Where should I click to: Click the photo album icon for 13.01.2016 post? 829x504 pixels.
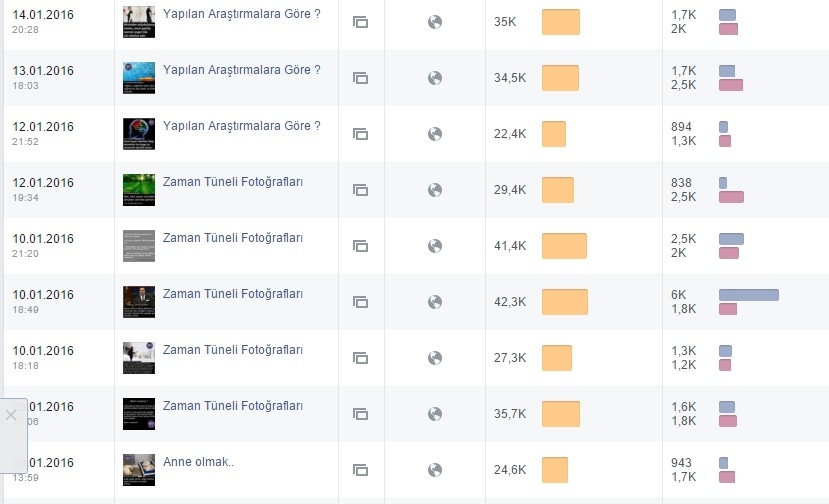point(360,78)
